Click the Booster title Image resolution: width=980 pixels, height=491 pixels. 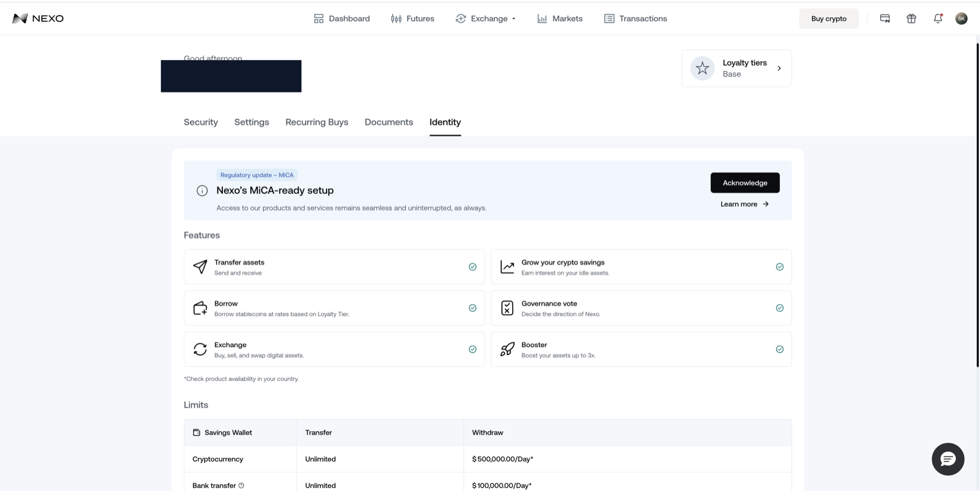click(x=534, y=345)
